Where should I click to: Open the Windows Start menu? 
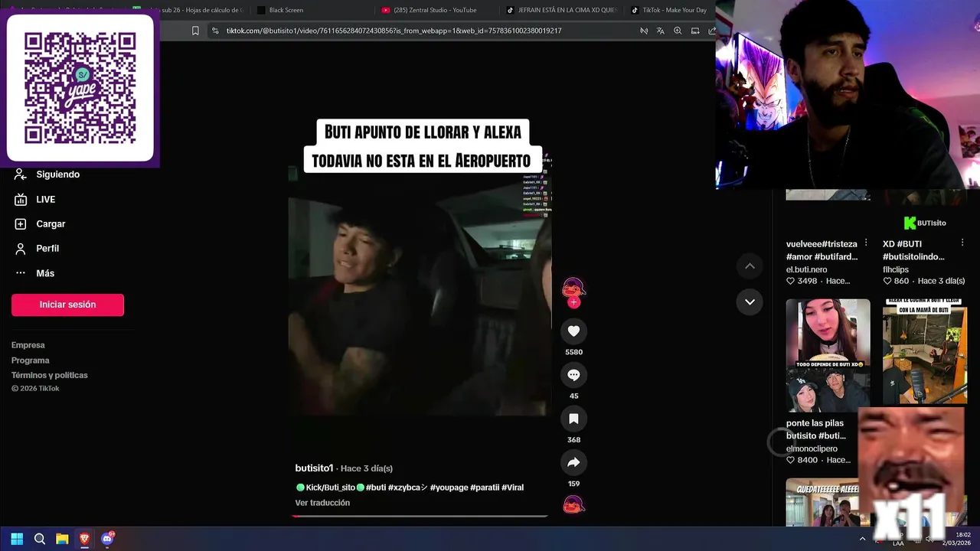click(x=17, y=539)
